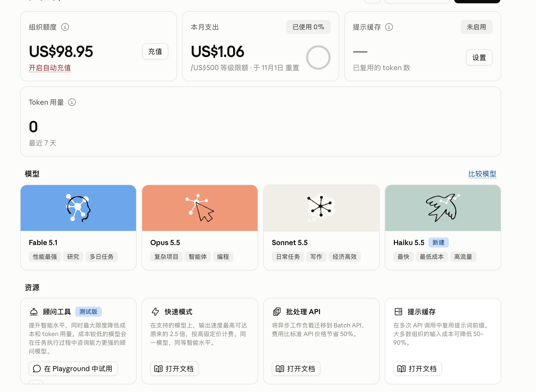The image size is (536, 392).
Task: Select the Opus 5.5 model title
Action: (x=165, y=243)
